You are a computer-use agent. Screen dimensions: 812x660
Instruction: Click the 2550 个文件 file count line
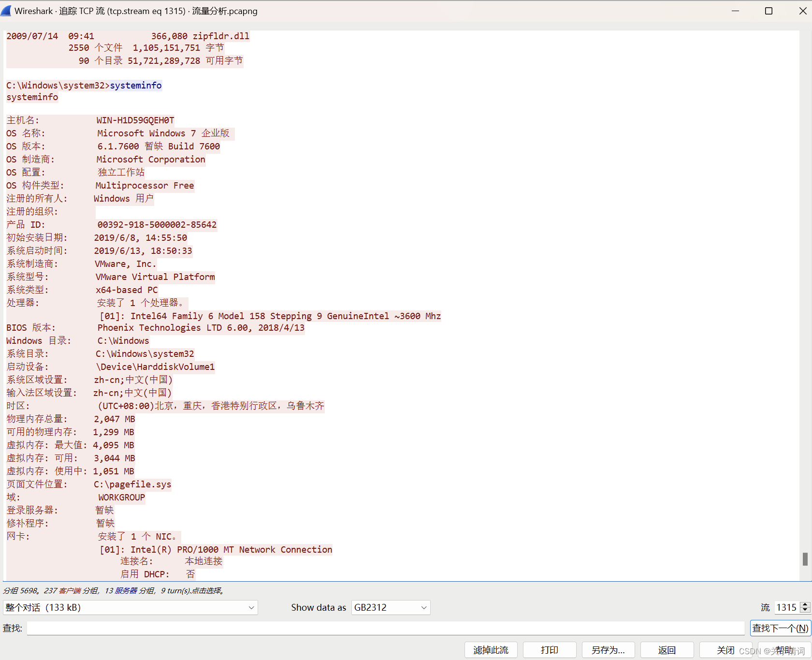pos(146,47)
